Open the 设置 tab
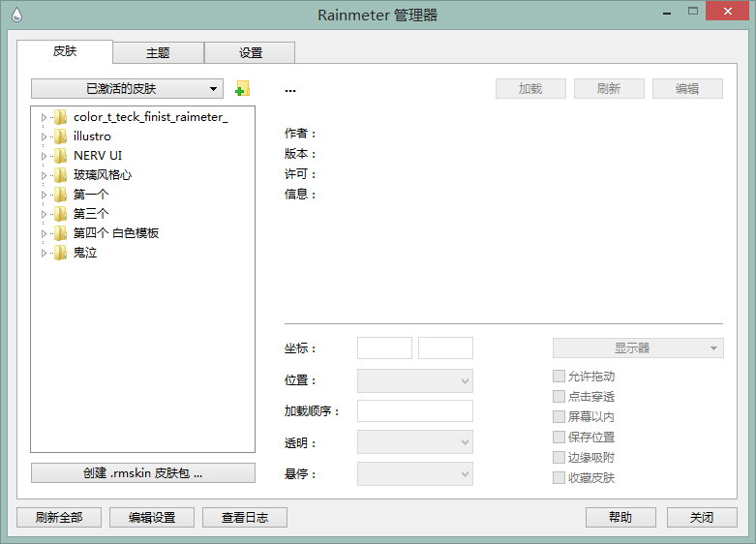Image resolution: width=756 pixels, height=544 pixels. (251, 53)
